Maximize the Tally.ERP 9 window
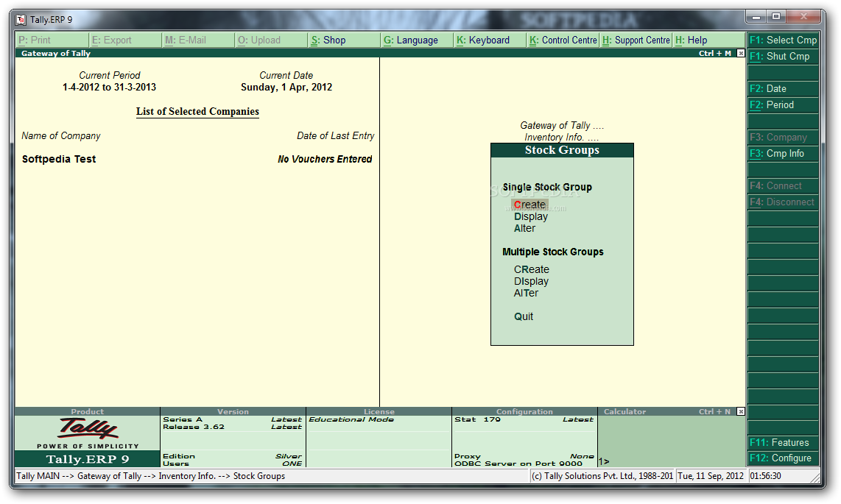The height and width of the screenshot is (504, 841). coord(776,17)
